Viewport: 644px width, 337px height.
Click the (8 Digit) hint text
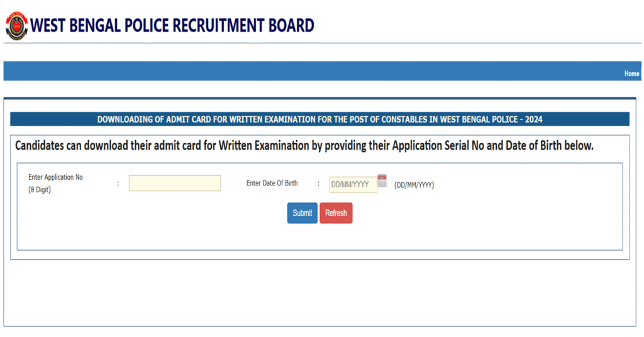40,189
